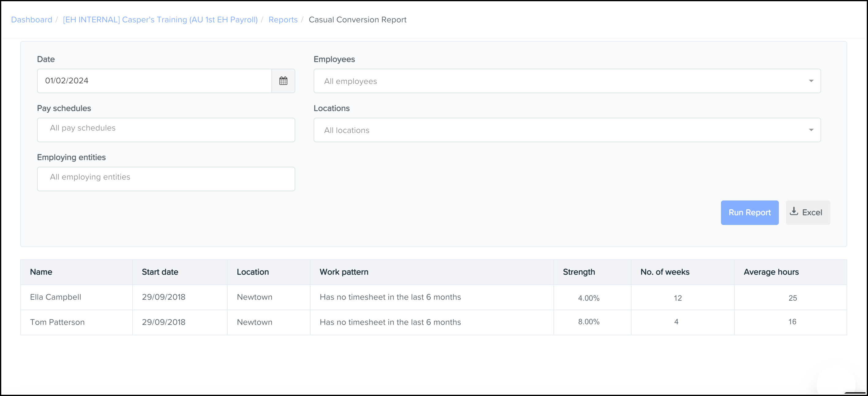Select the Ella Campbell row name
The width and height of the screenshot is (868, 396).
click(x=56, y=297)
